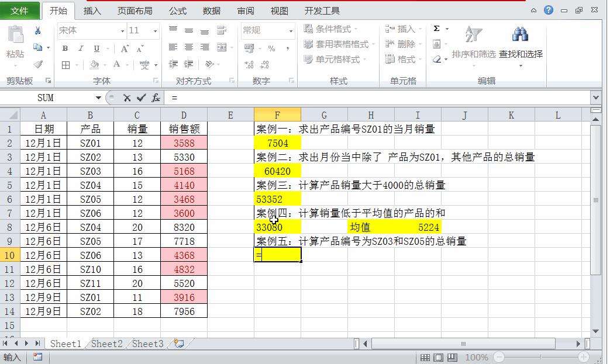Click the 格式 cells button

(402, 60)
